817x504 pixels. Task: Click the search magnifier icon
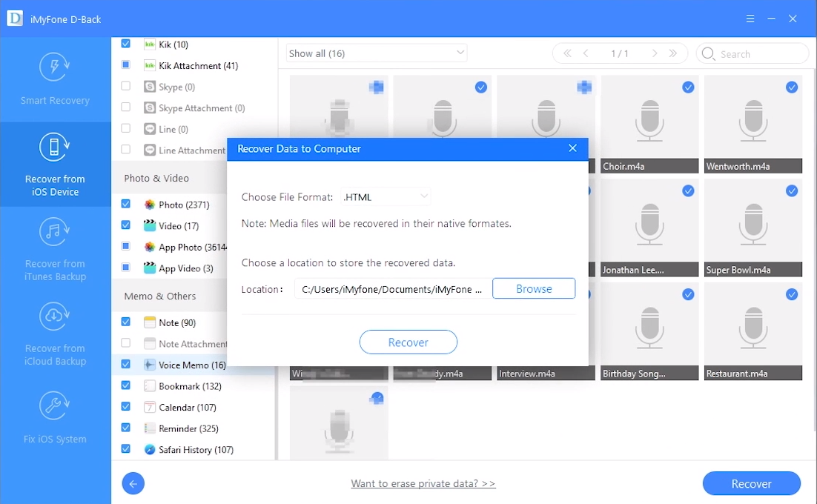tap(708, 53)
